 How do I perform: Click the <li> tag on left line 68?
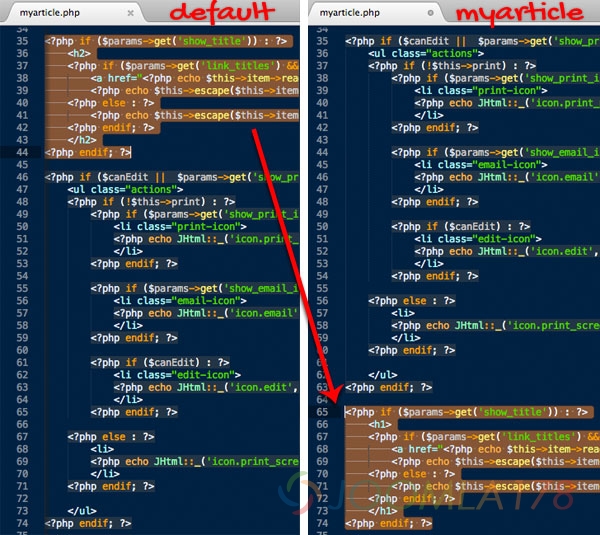pyautogui.click(x=102, y=449)
